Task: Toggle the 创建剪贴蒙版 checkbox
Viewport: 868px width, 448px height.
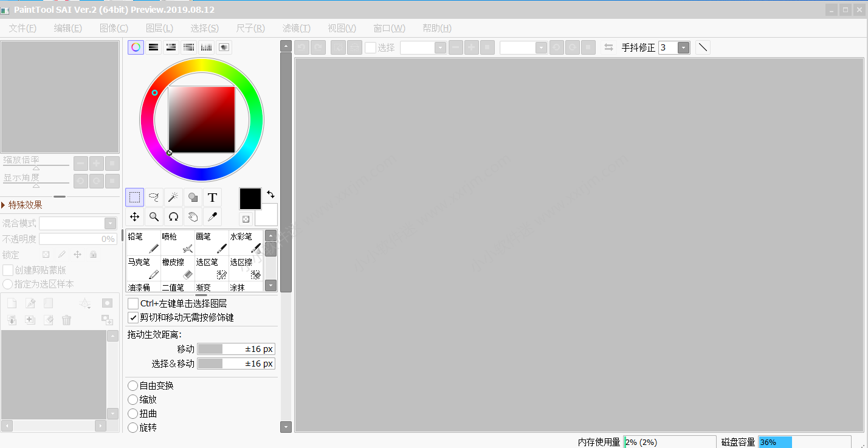Action: tap(8, 270)
